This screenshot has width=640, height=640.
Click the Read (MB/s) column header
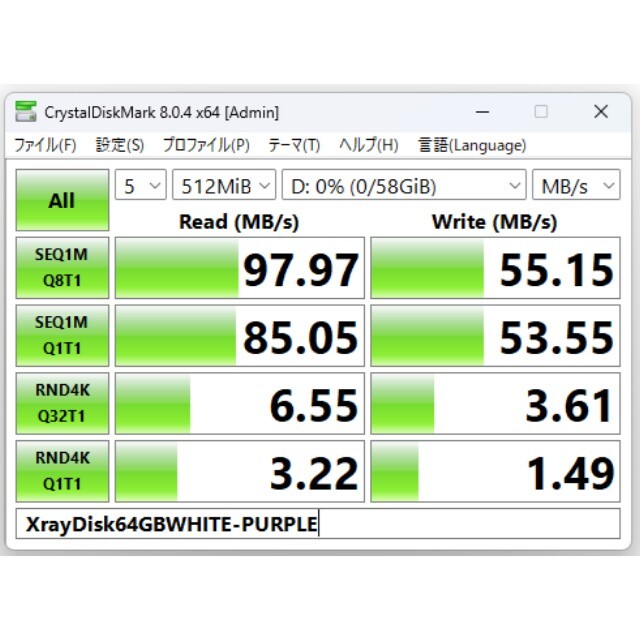[x=239, y=222]
